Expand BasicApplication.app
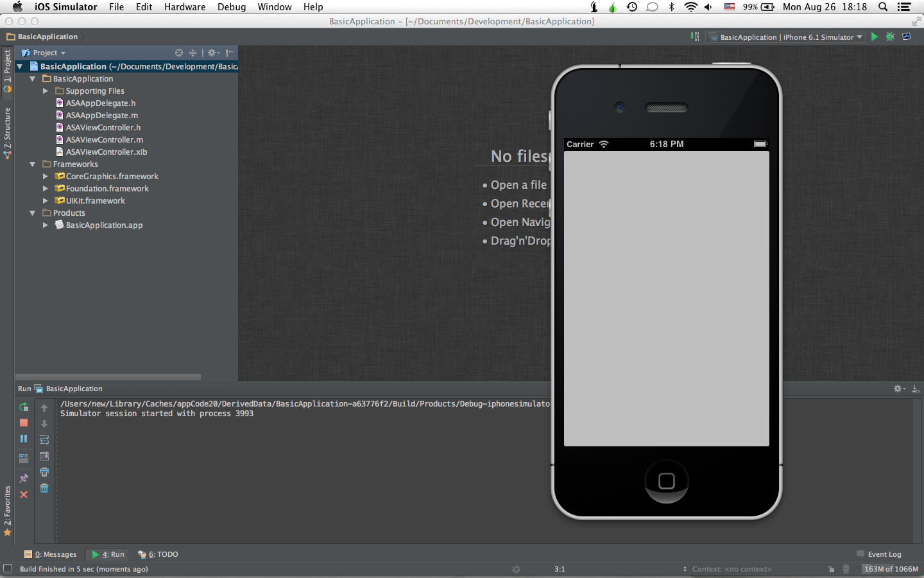924x578 pixels. point(45,225)
